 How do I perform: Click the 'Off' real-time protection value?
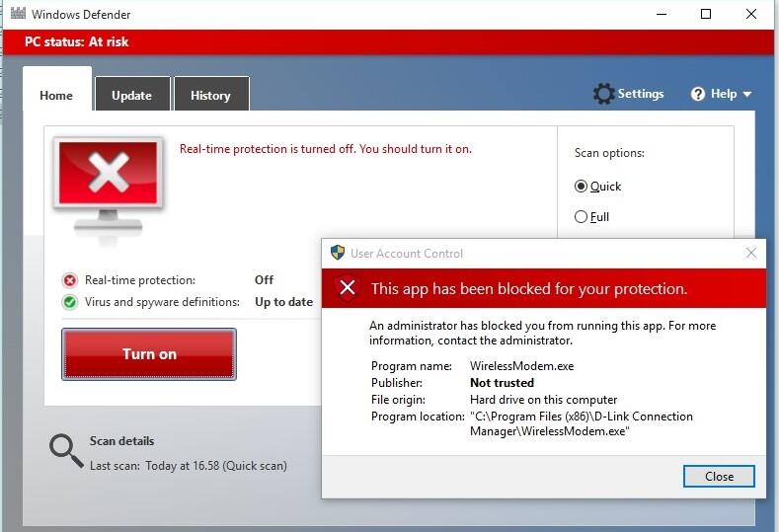click(264, 280)
